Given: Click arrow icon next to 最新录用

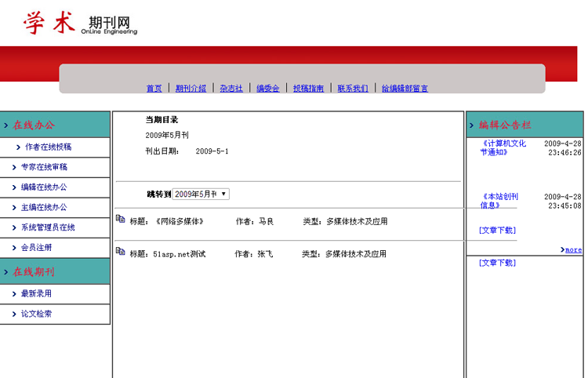Looking at the screenshot, I should point(14,294).
